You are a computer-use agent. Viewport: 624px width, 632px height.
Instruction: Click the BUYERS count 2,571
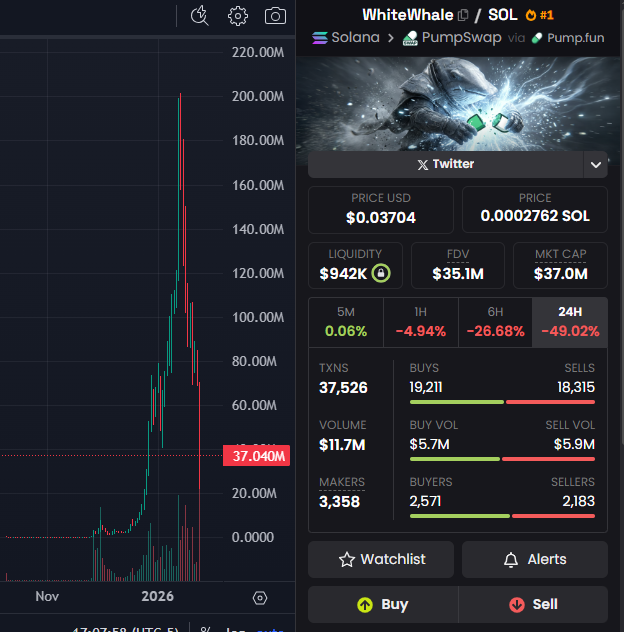[425, 501]
